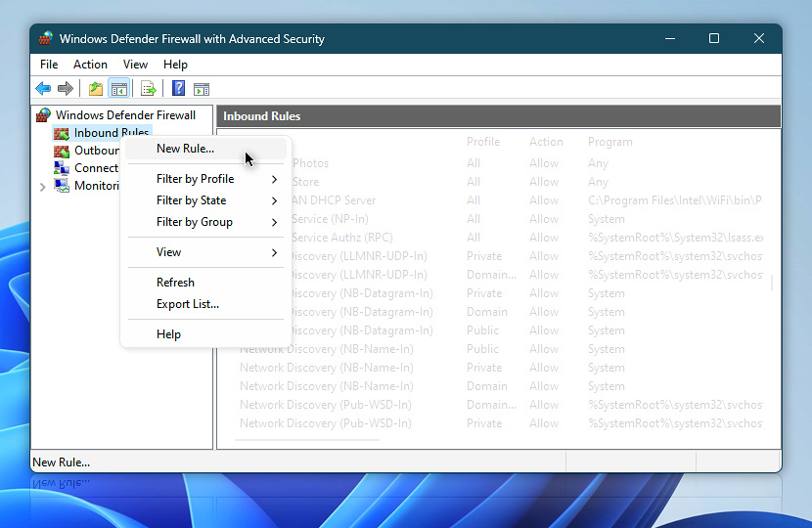This screenshot has height=528, width=812.
Task: Select Network Discovery (NB-Name-In) Domain rule
Action: (501, 386)
